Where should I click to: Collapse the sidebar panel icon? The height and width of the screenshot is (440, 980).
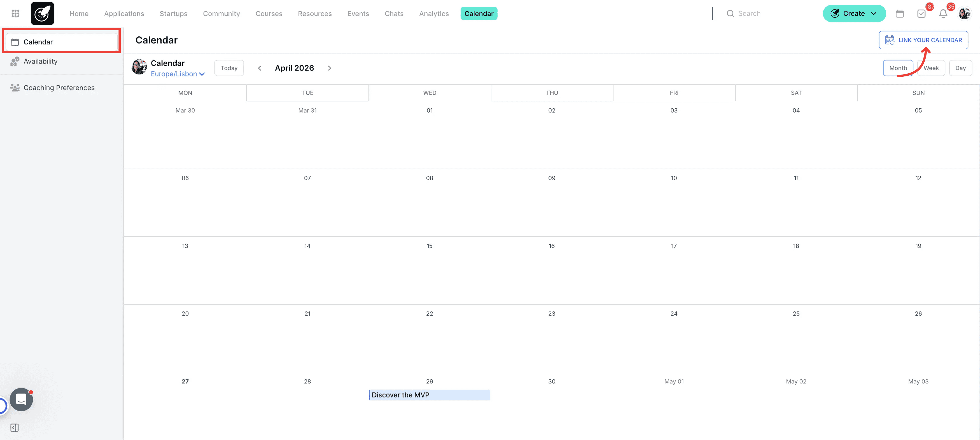pos(15,427)
